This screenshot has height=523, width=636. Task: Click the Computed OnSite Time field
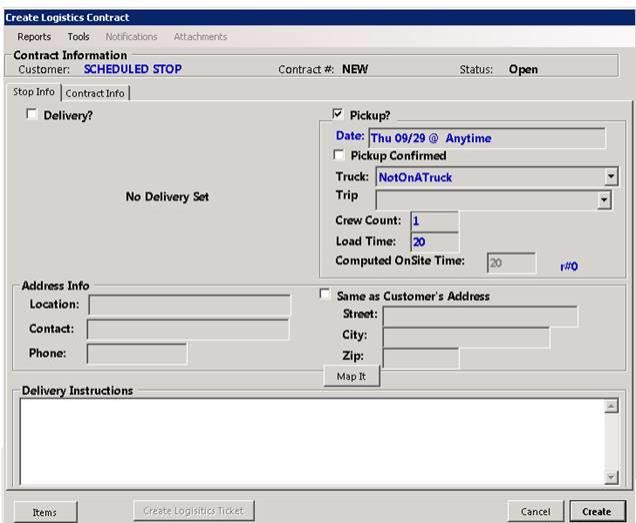point(511,263)
